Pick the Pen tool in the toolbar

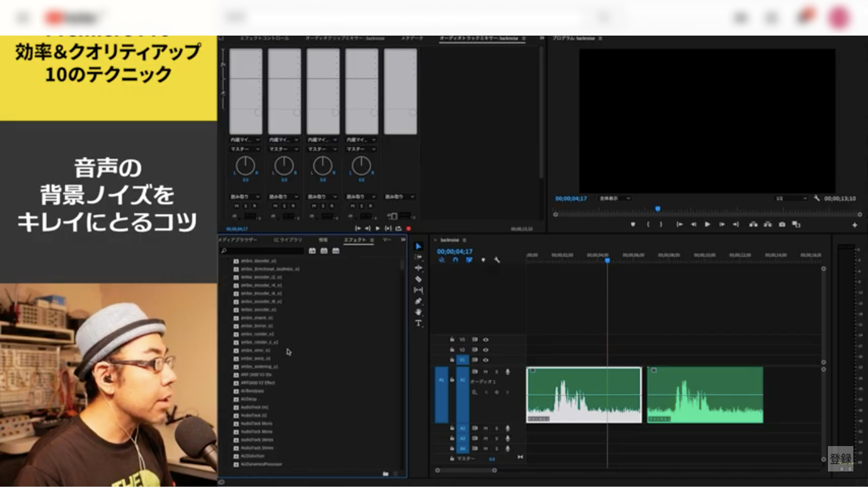(x=418, y=301)
